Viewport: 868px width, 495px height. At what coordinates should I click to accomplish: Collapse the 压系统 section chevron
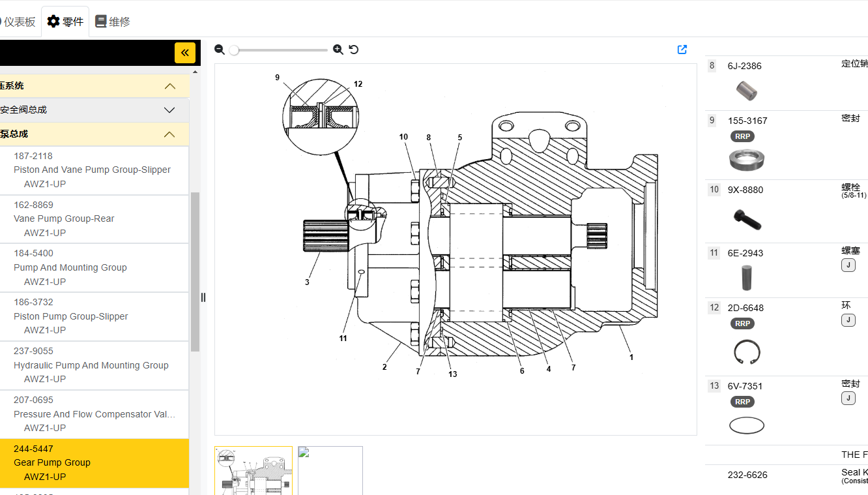click(169, 86)
